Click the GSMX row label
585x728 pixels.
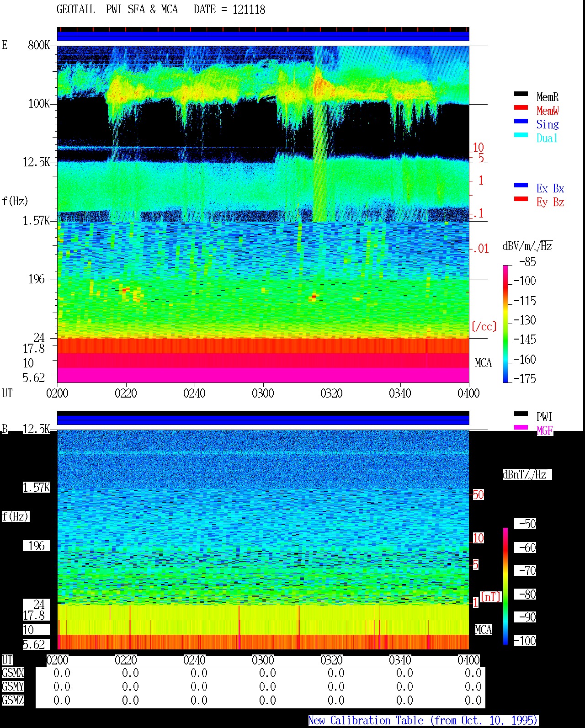13,673
